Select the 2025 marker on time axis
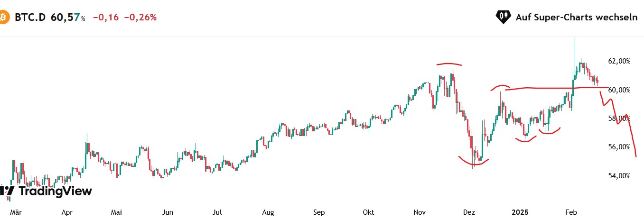This screenshot has height=219, width=644. (520, 212)
